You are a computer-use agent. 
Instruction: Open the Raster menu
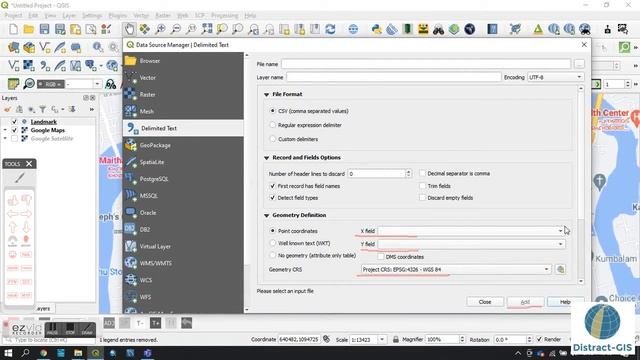(163, 16)
